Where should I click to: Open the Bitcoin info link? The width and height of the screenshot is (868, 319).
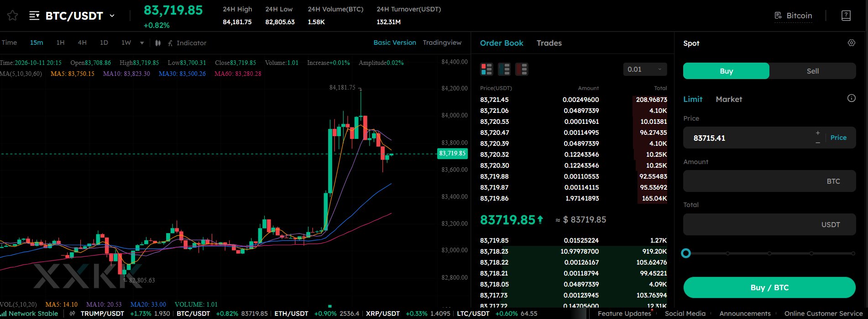pyautogui.click(x=794, y=16)
